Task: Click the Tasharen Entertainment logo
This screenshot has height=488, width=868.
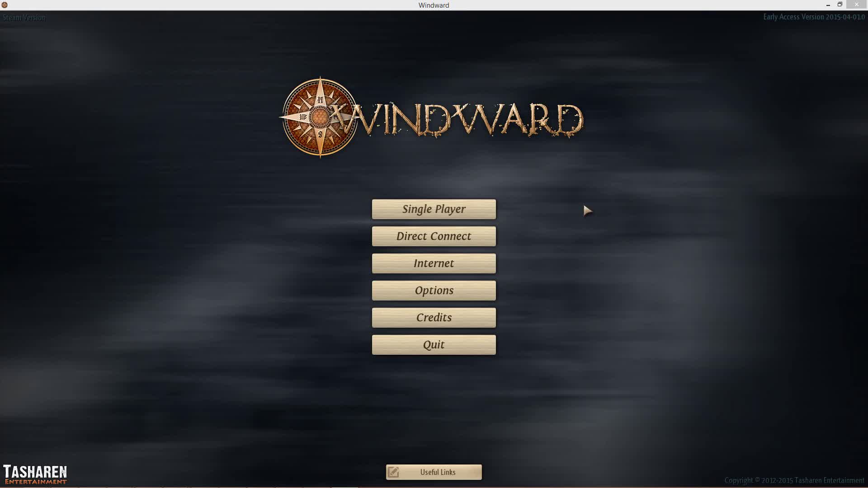Action: pyautogui.click(x=35, y=474)
